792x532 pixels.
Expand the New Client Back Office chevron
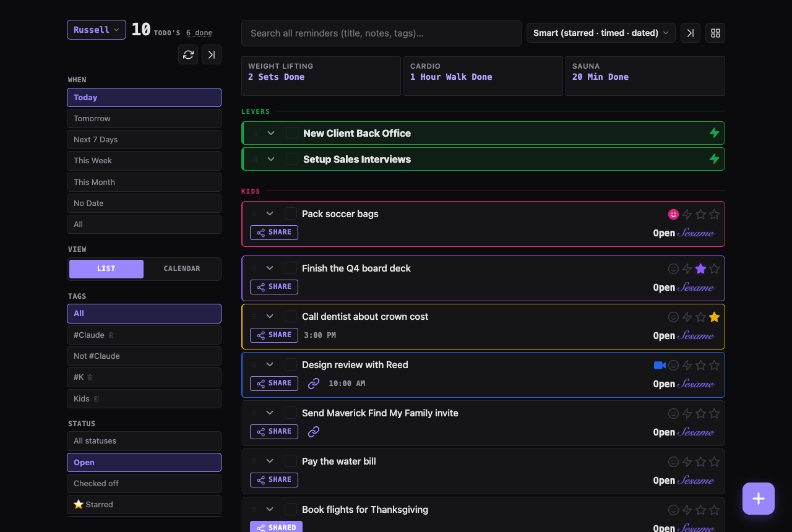271,133
